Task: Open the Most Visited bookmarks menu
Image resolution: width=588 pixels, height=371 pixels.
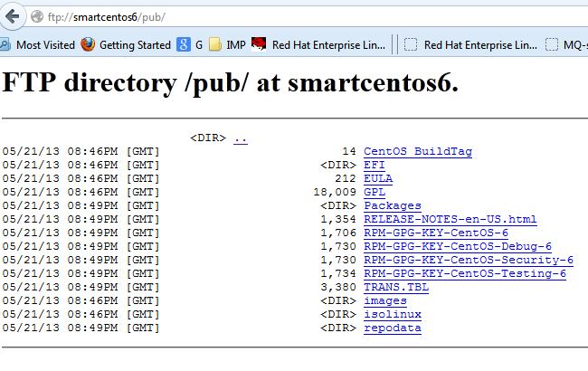Action: coord(46,45)
